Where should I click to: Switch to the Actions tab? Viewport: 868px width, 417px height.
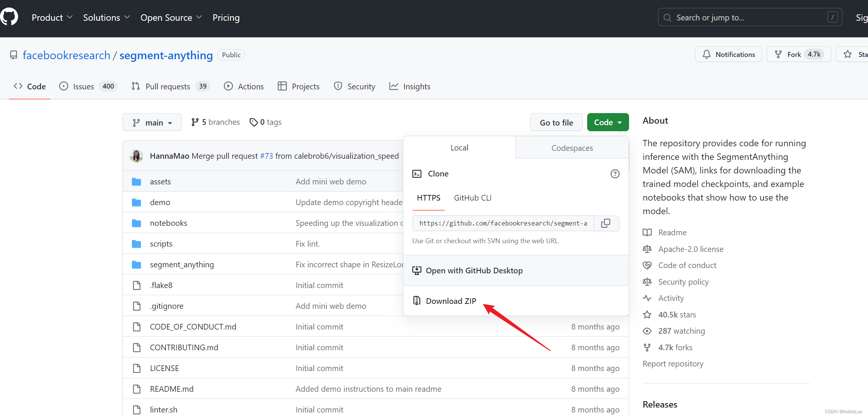point(244,86)
